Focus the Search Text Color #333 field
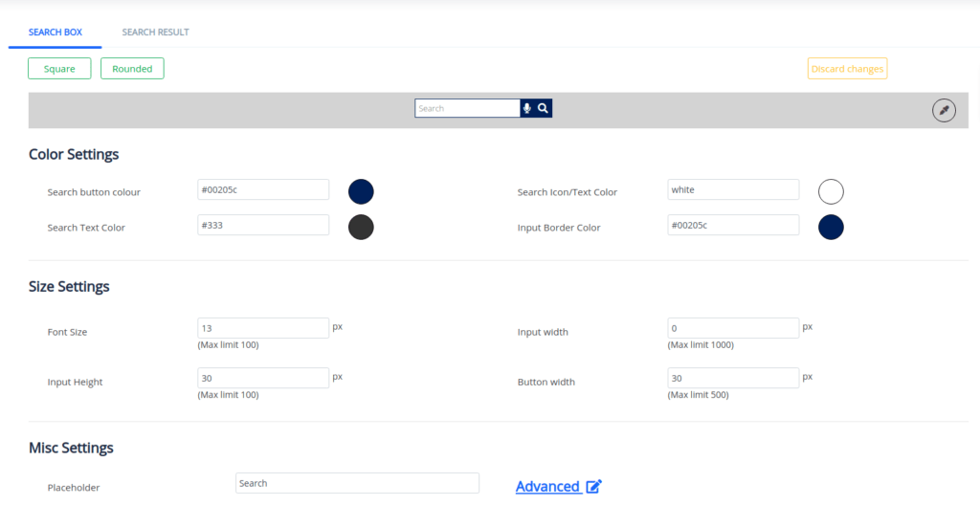Image resolution: width=980 pixels, height=527 pixels. (263, 226)
